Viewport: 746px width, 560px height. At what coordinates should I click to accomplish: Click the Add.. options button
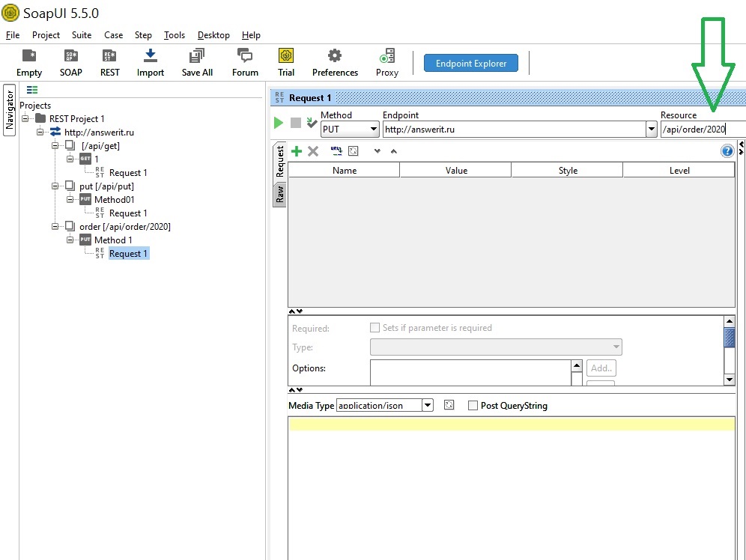coord(601,368)
